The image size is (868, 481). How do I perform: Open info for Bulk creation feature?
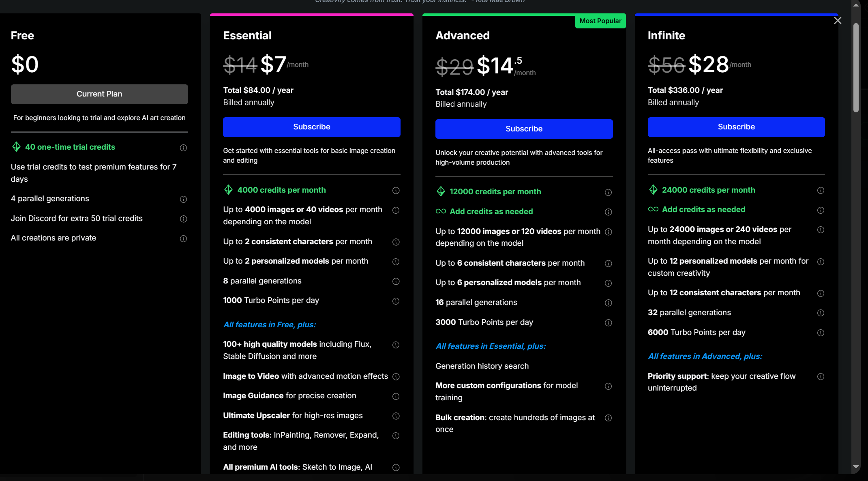[x=608, y=418]
